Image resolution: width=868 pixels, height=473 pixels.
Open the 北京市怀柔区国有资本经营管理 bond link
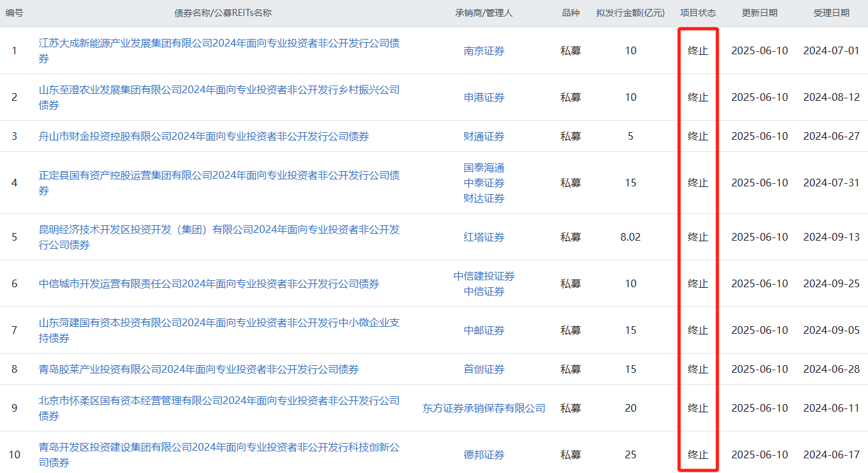(220, 408)
